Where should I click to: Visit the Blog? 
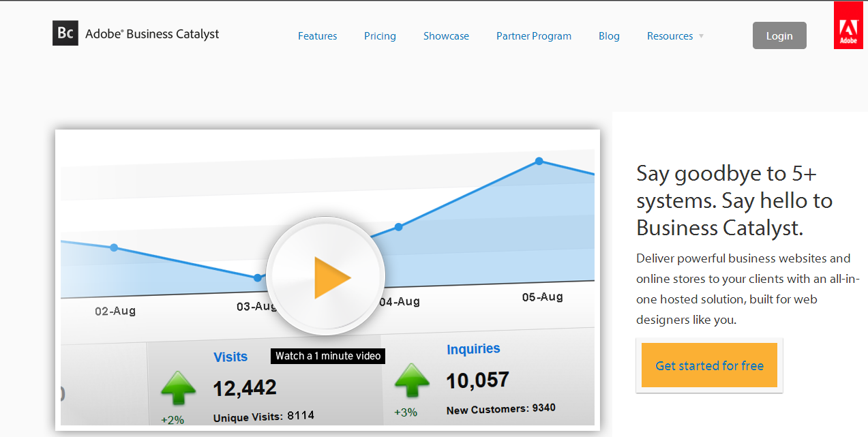pos(609,36)
